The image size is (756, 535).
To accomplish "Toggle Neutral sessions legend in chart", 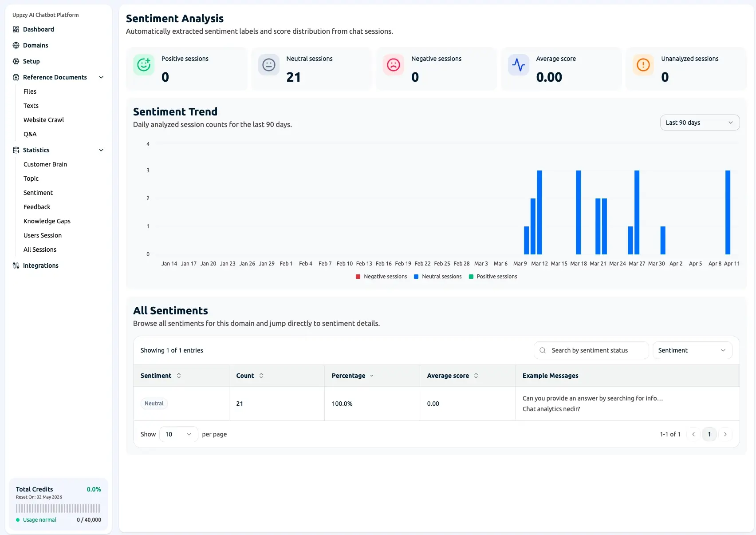I will point(437,277).
